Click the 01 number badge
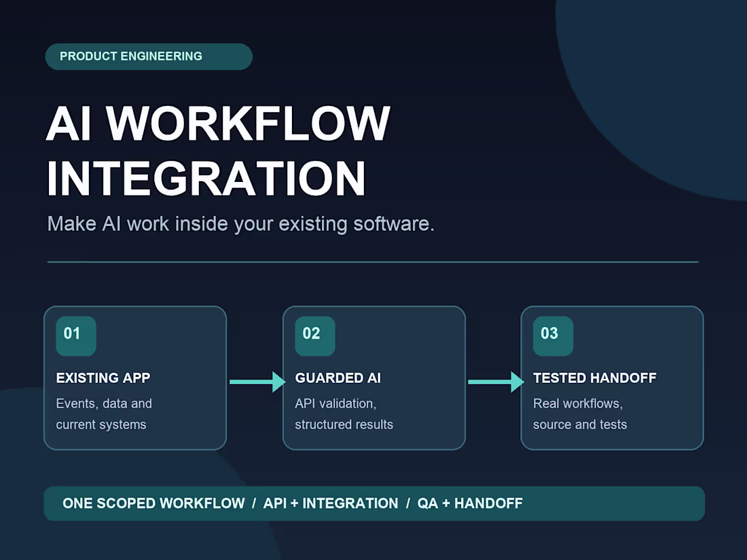This screenshot has width=747, height=560. [76, 336]
